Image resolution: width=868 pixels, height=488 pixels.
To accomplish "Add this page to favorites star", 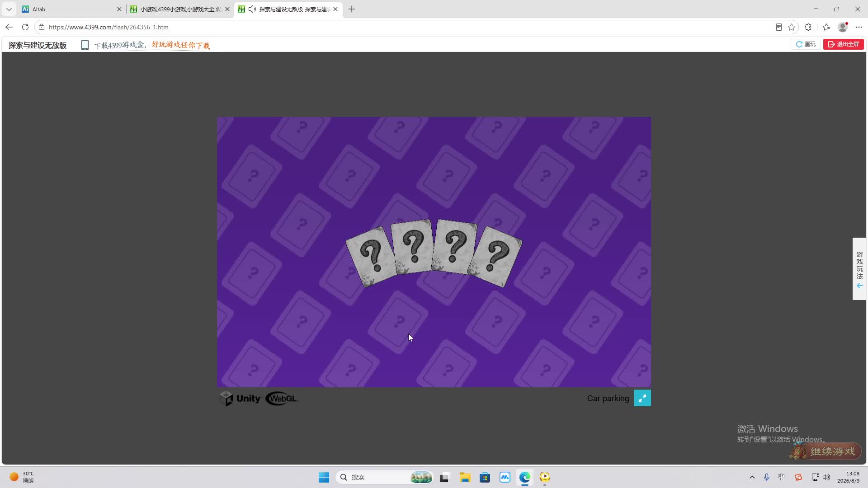I will click(792, 27).
